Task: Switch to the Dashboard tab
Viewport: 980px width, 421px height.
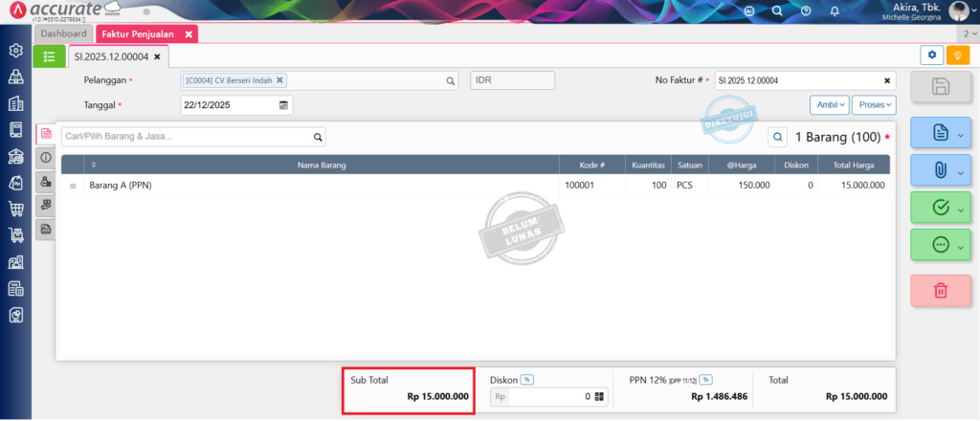Action: tap(63, 33)
